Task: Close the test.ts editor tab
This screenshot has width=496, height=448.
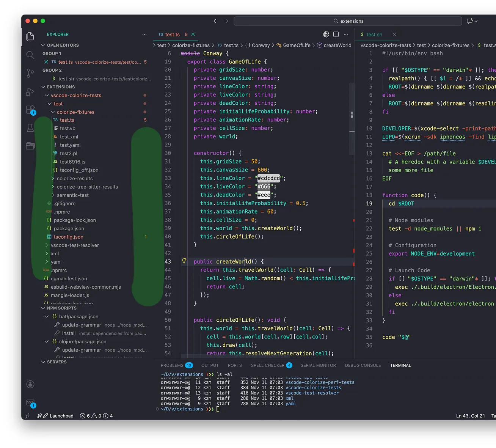Action: (193, 35)
